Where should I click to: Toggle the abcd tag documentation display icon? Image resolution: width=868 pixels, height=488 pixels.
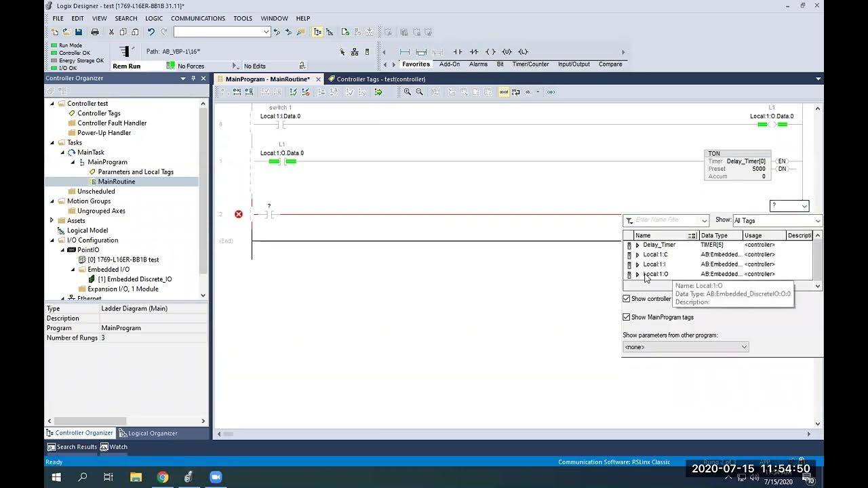click(x=504, y=91)
